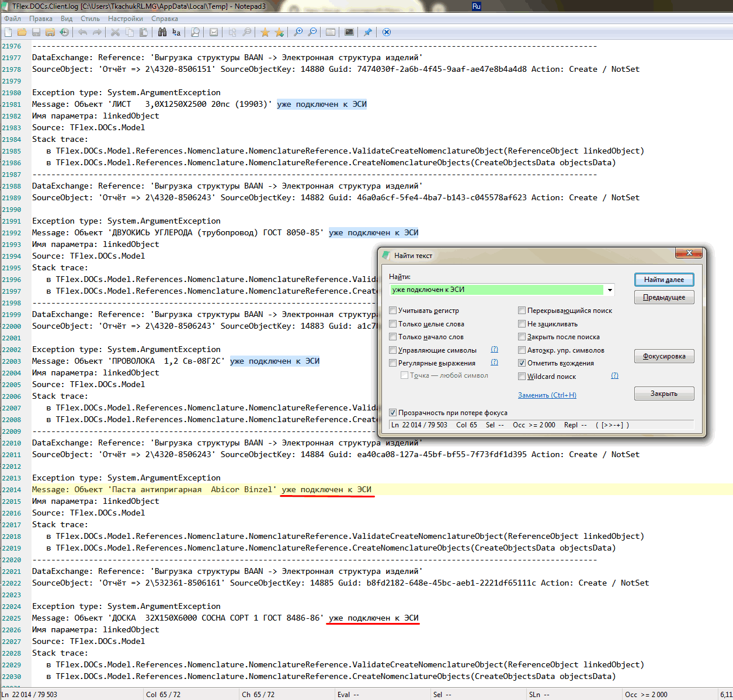Viewport: 733px width, 700px height.
Task: Toggle Управляющие символы checkbox
Action: click(393, 350)
